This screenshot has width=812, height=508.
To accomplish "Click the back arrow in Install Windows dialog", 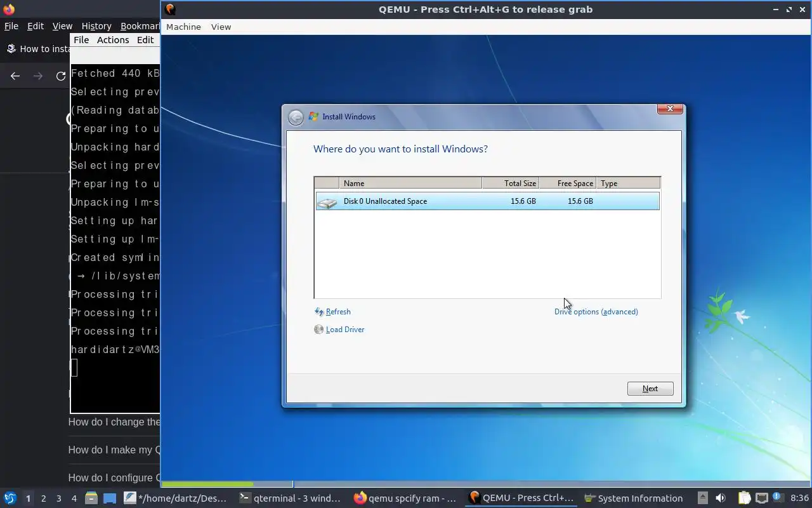I will click(x=296, y=117).
